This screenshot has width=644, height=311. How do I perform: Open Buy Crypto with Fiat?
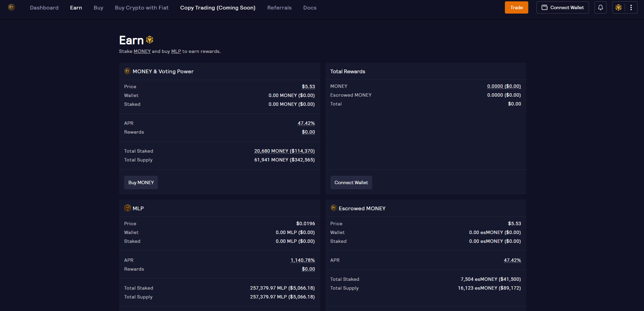tap(141, 7)
